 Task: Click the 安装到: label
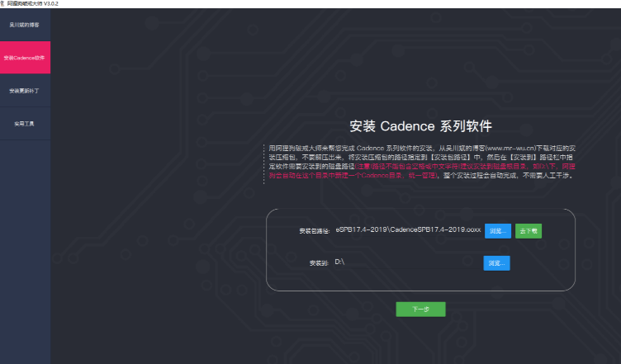pyautogui.click(x=319, y=263)
